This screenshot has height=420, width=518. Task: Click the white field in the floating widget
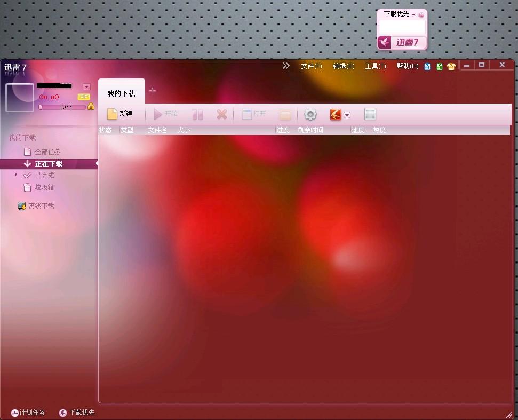pyautogui.click(x=402, y=27)
